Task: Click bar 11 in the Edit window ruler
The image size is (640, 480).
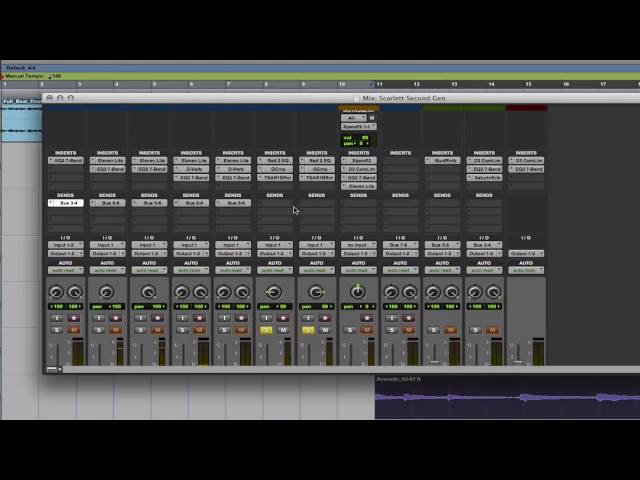Action: [x=379, y=84]
